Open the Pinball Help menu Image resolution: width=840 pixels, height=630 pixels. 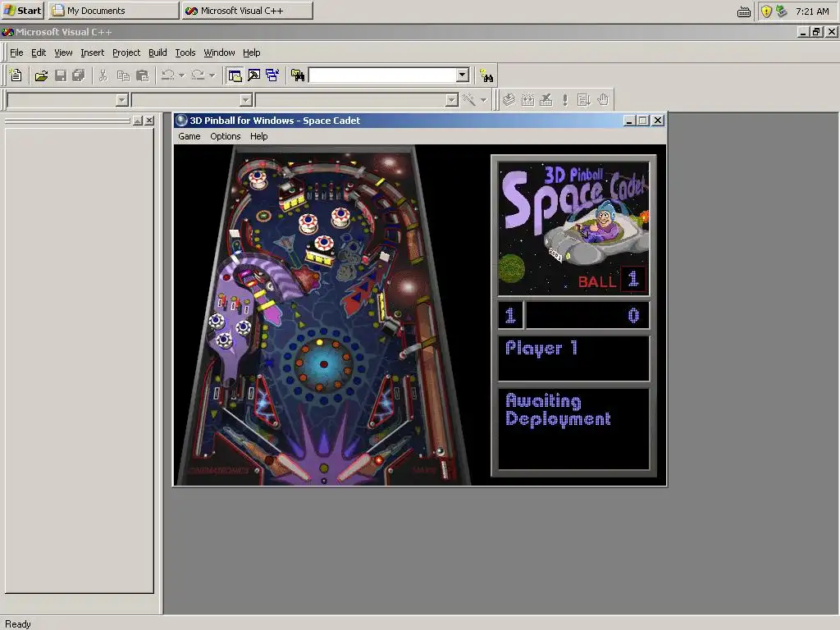click(x=258, y=136)
